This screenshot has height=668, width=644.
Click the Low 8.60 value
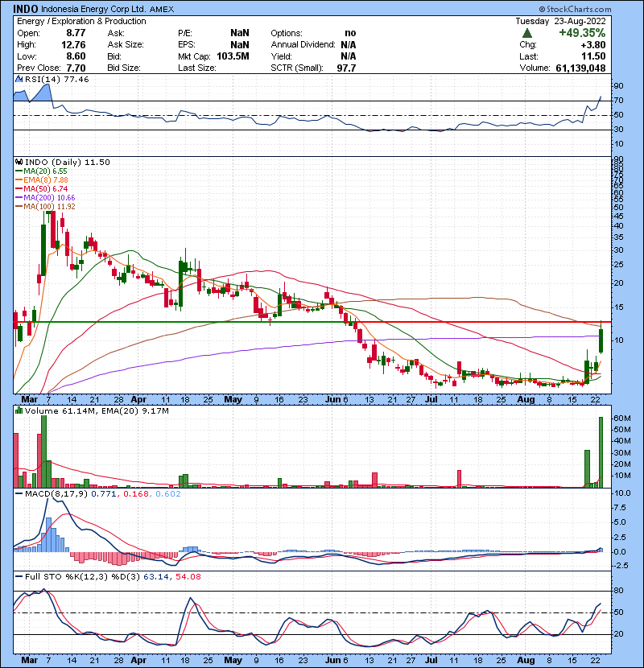tap(76, 56)
